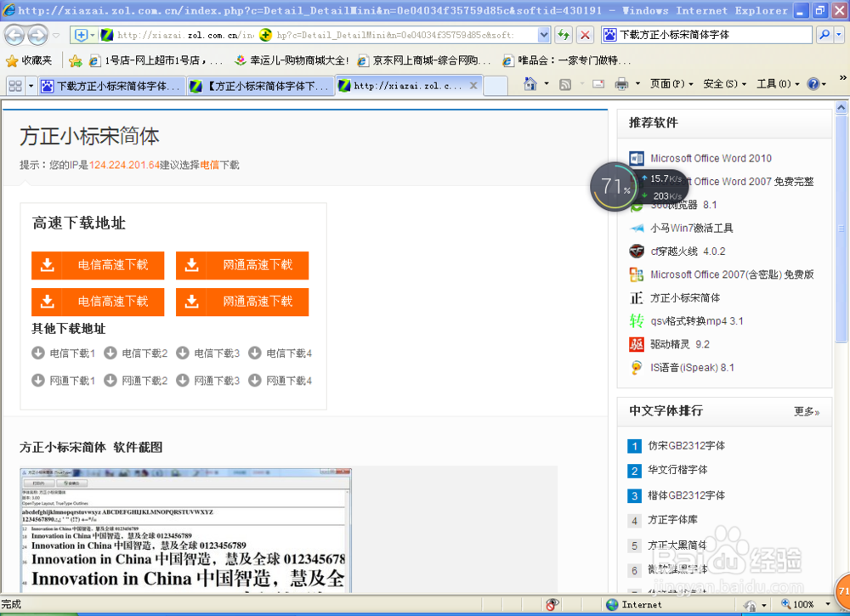Open the 唯品会 favorites bar link
This screenshot has width=850, height=616.
568,60
